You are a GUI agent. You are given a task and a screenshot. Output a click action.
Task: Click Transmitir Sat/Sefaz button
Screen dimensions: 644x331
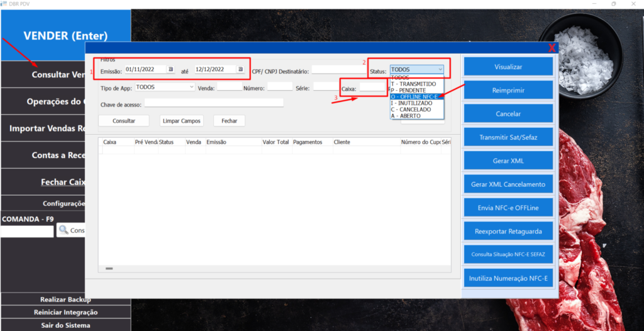[x=508, y=137]
